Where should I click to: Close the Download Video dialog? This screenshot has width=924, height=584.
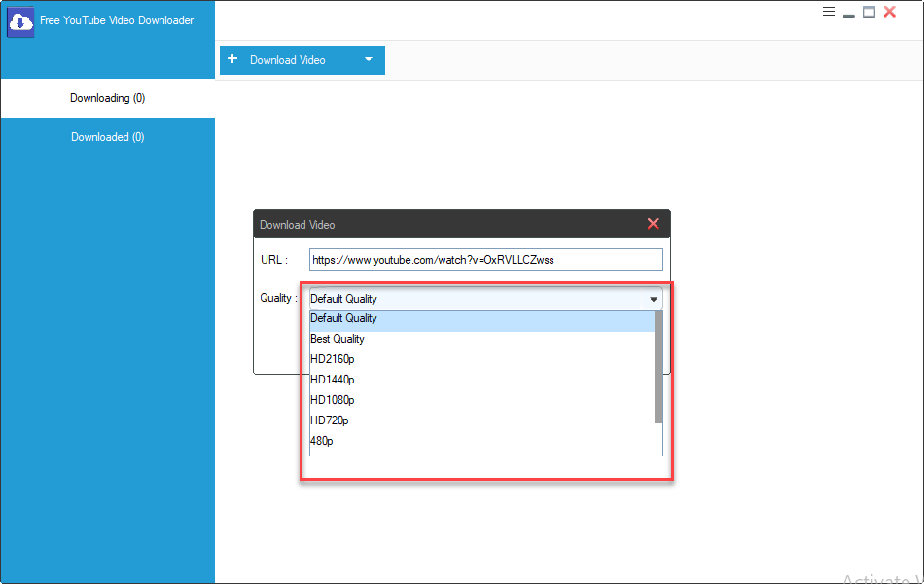(x=653, y=224)
